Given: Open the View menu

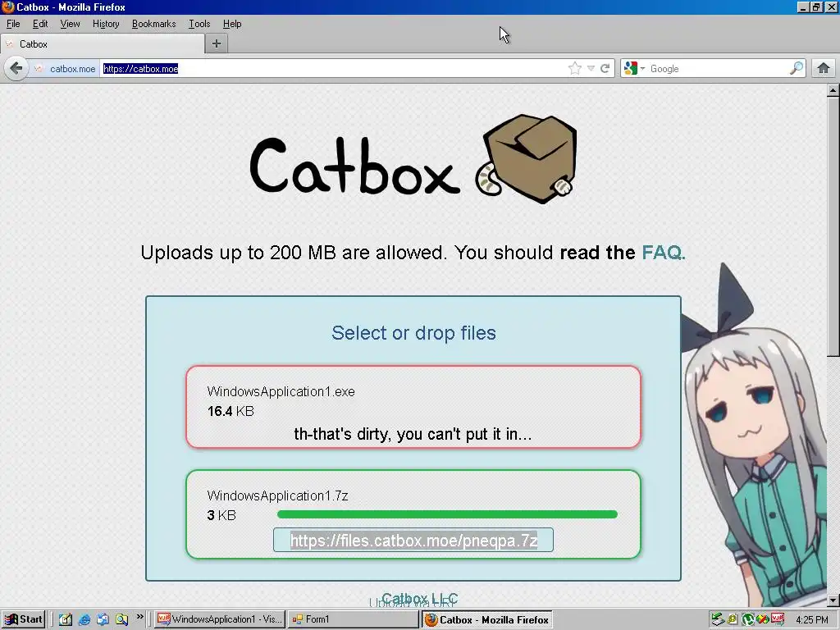Looking at the screenshot, I should click(70, 24).
